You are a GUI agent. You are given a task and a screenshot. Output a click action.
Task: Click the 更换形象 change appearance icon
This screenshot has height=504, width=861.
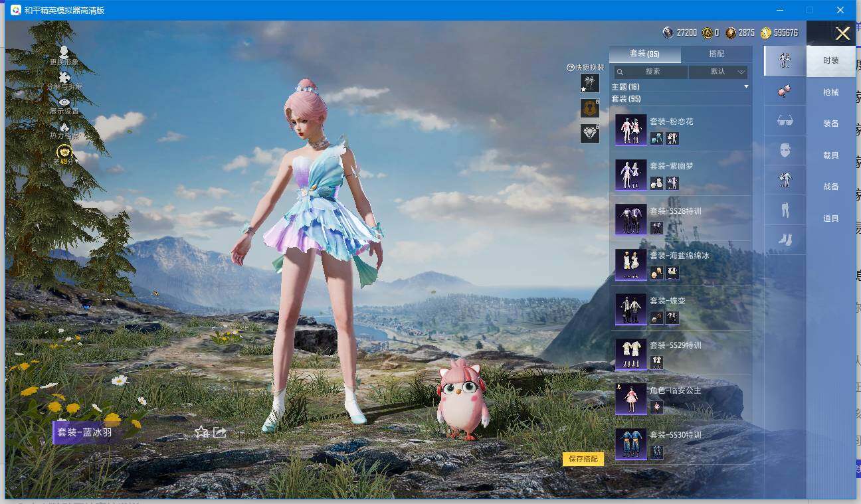click(64, 52)
